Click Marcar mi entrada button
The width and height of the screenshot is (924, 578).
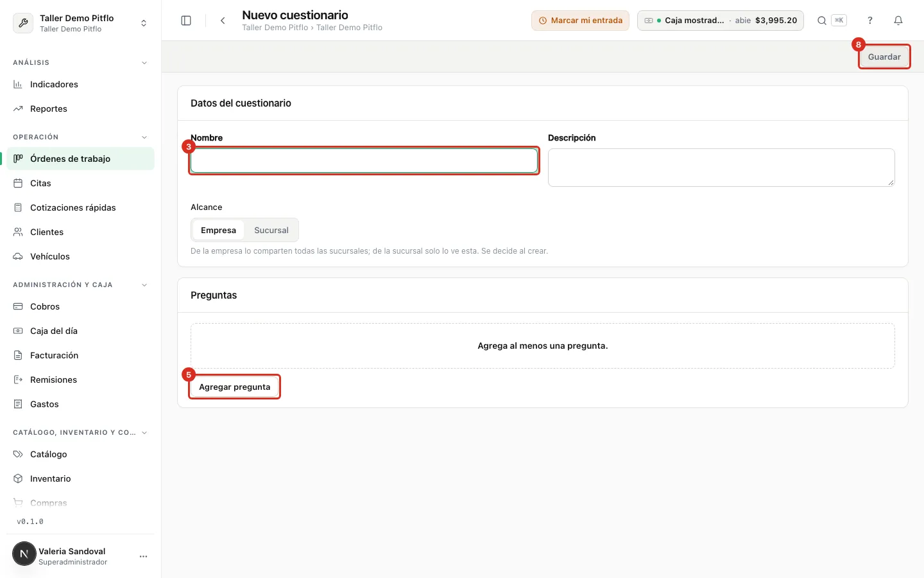point(580,21)
